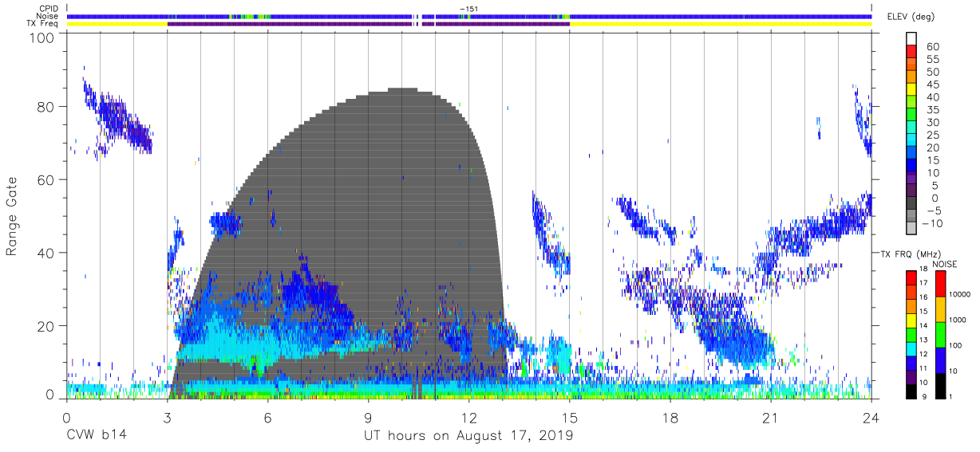Click the '30' label on the ELEV color bar
Viewport: 980px width, 452px height.
click(932, 122)
